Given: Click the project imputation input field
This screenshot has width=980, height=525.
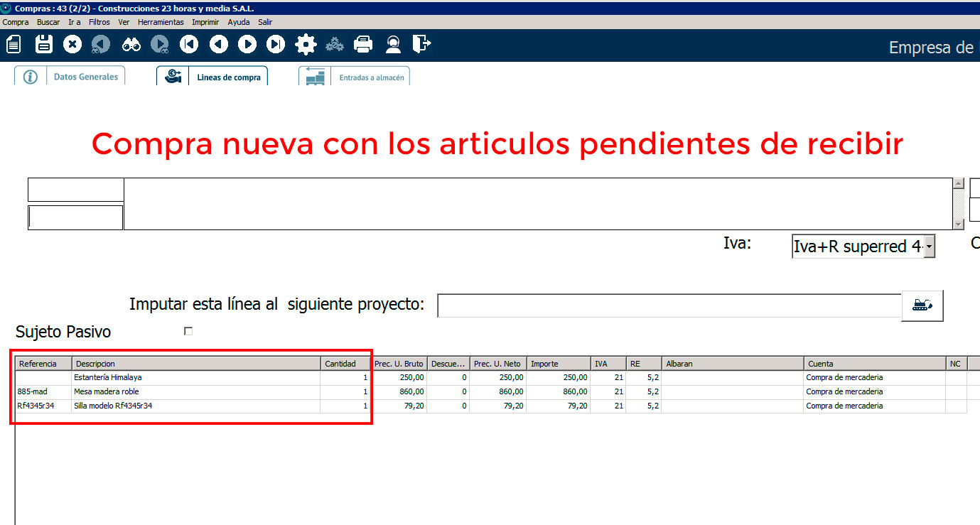Looking at the screenshot, I should coord(669,305).
